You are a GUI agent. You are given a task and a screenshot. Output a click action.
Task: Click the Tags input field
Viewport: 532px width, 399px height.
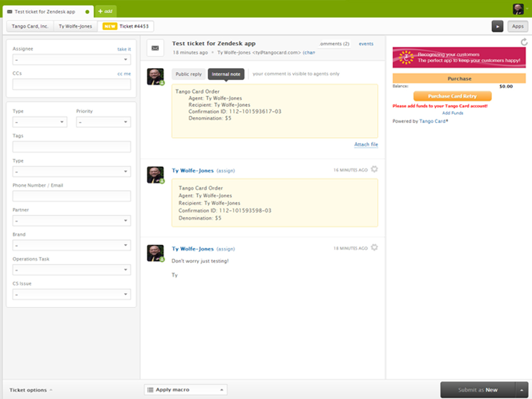click(x=71, y=147)
